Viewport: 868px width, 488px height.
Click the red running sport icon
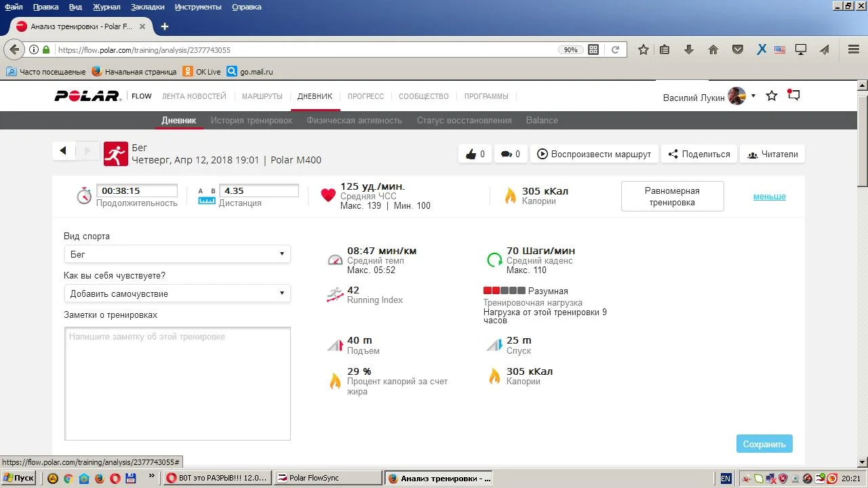[116, 154]
